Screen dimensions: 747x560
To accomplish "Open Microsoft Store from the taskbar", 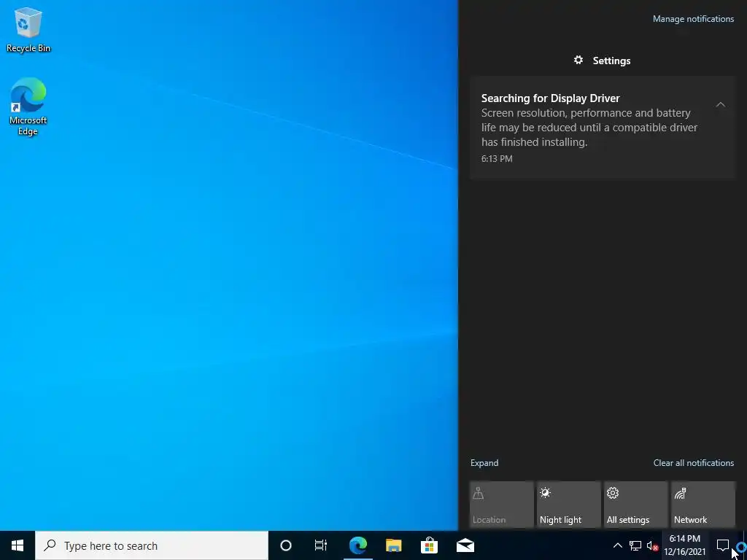I will click(x=429, y=545).
